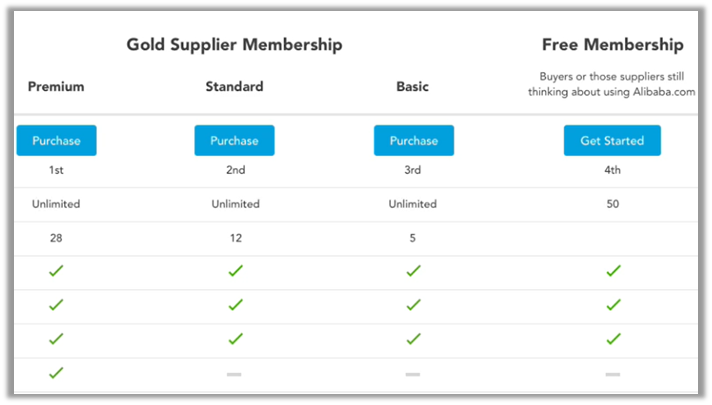Click first green checkmark in Standard column

[235, 271]
